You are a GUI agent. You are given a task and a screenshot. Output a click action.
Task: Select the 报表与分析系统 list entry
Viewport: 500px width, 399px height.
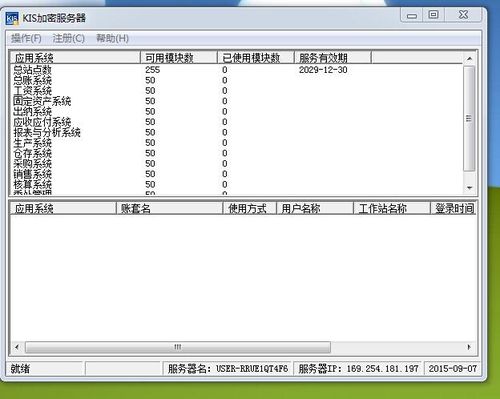tap(47, 132)
